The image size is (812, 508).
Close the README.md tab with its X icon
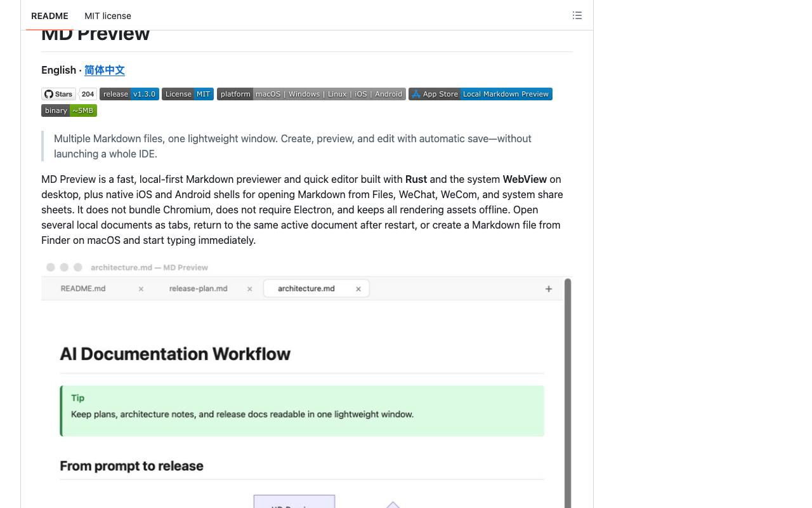(x=141, y=289)
